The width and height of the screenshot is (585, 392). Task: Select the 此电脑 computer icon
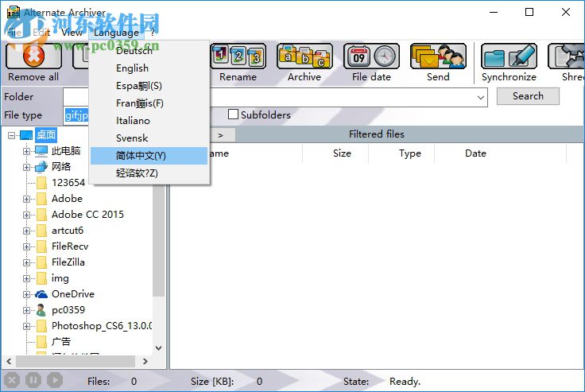point(41,151)
